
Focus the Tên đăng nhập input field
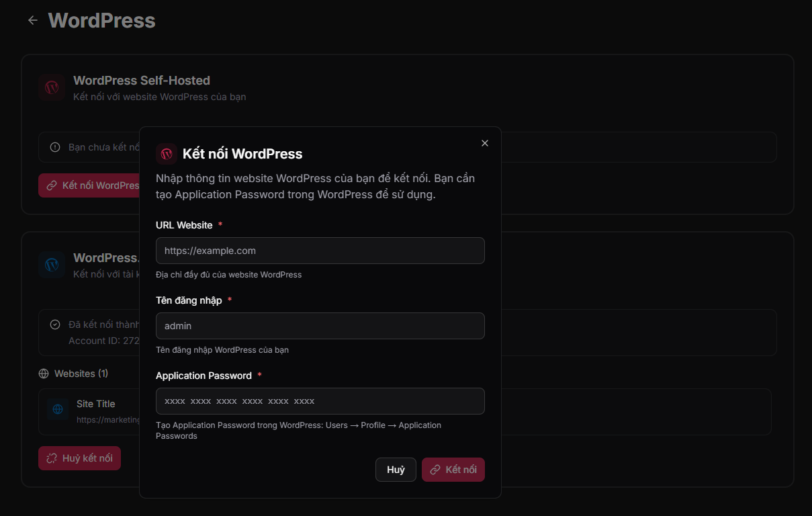320,326
